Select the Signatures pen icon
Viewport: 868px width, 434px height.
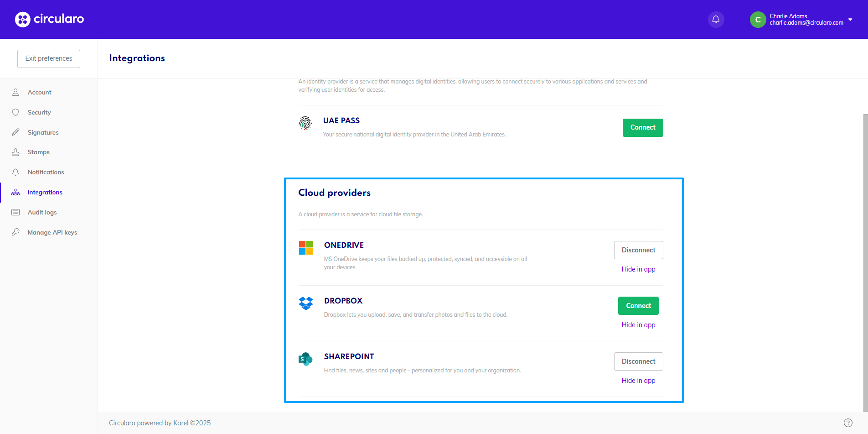(x=15, y=132)
